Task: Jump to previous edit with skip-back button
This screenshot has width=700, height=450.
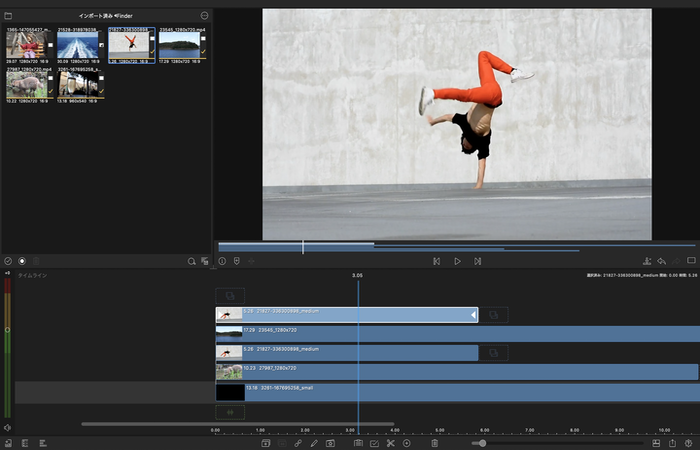Action: point(436,261)
